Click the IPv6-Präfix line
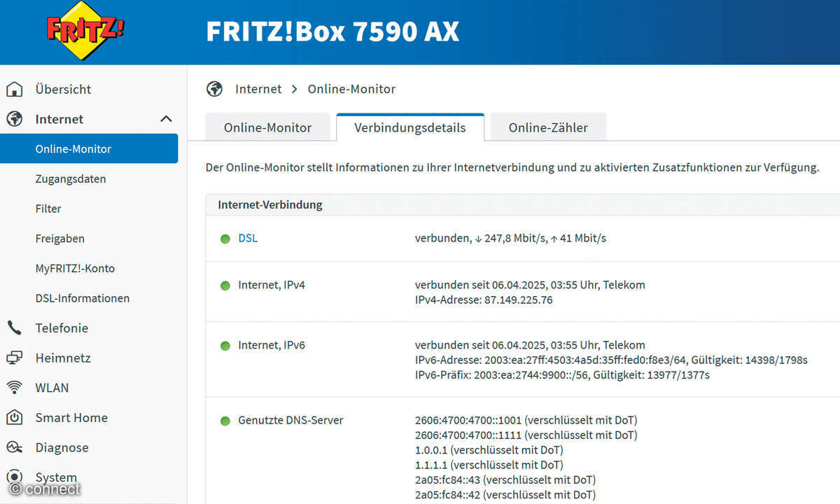This screenshot has width=840, height=504. pos(562,375)
